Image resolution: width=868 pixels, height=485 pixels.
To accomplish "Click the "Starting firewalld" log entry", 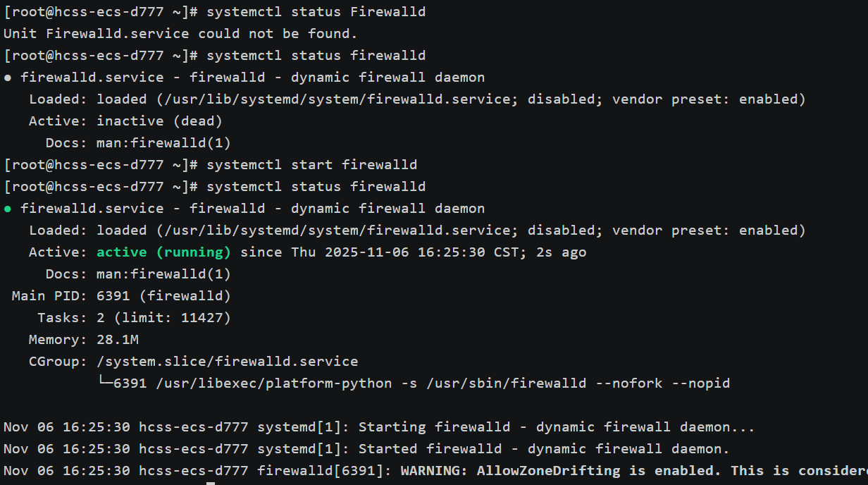I will tap(557, 427).
